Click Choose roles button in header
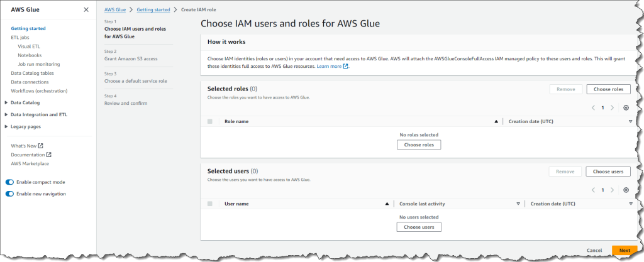The image size is (644, 262). click(608, 89)
